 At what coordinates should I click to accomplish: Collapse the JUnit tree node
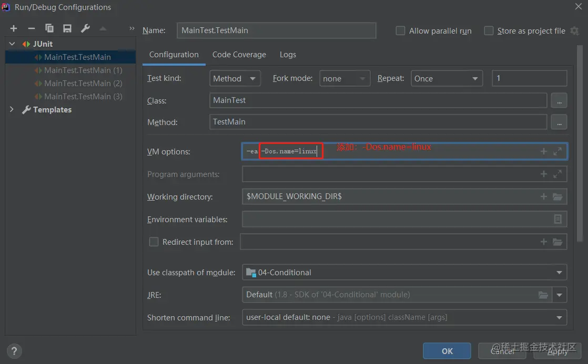12,44
